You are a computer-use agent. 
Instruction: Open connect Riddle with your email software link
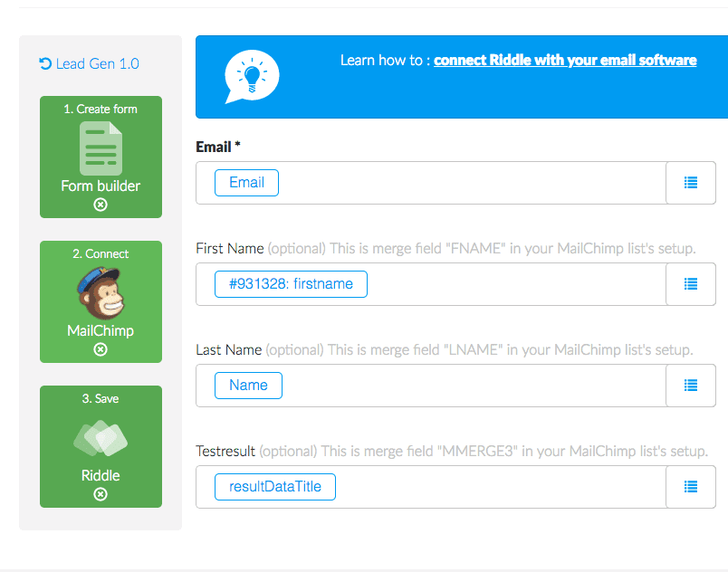pos(565,61)
